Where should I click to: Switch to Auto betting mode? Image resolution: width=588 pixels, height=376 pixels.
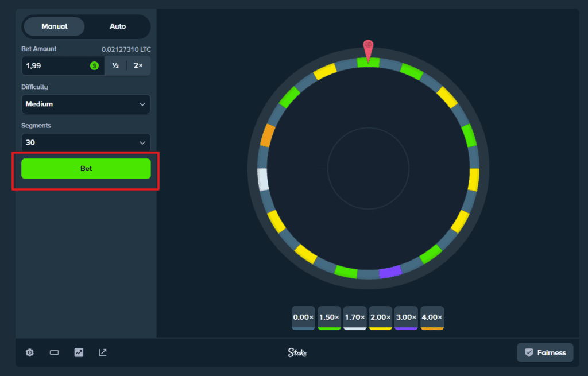point(117,26)
